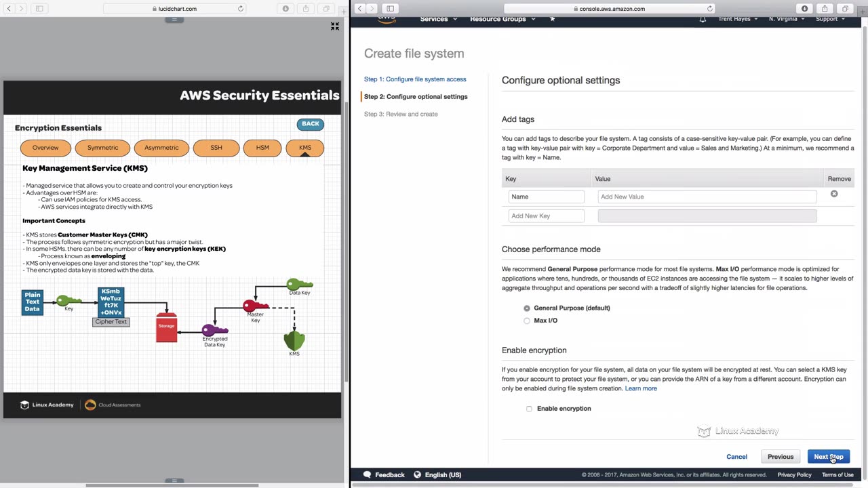The width and height of the screenshot is (868, 488).
Task: Go back in the Lucidchart Safari window
Action: click(9, 9)
